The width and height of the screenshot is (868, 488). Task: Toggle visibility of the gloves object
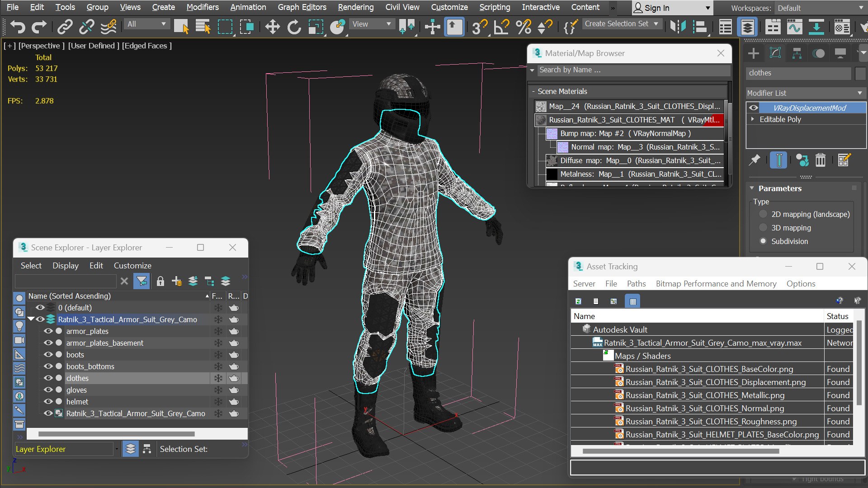click(x=48, y=390)
